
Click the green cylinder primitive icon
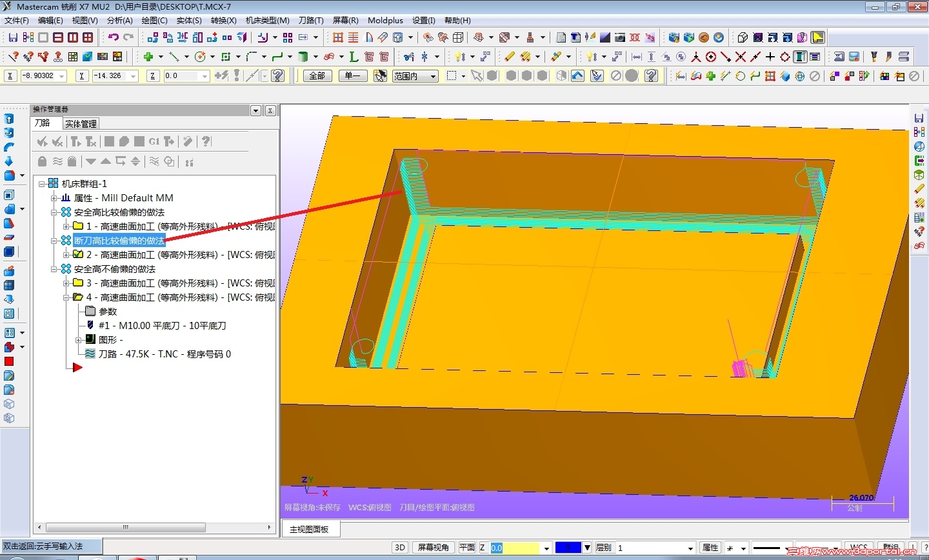click(303, 57)
